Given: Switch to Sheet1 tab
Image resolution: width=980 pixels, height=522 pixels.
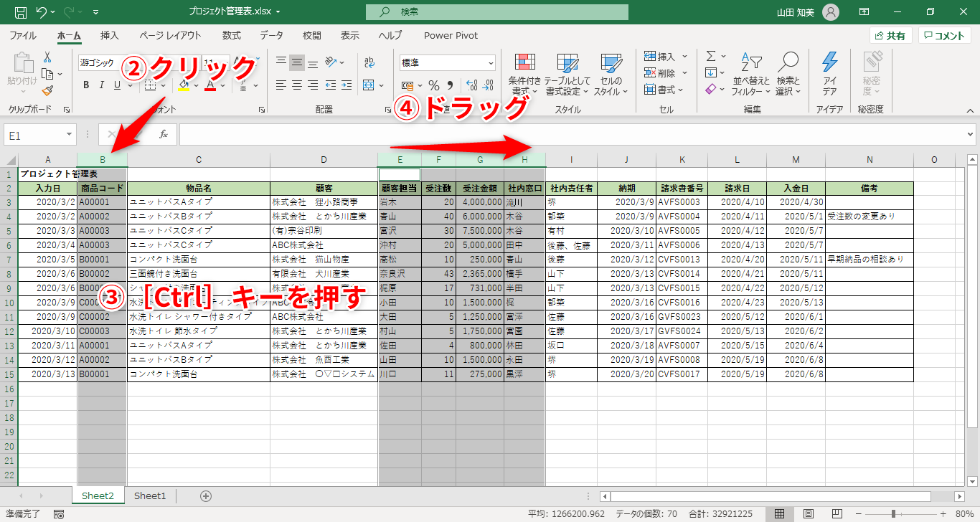Looking at the screenshot, I should click(x=150, y=495).
